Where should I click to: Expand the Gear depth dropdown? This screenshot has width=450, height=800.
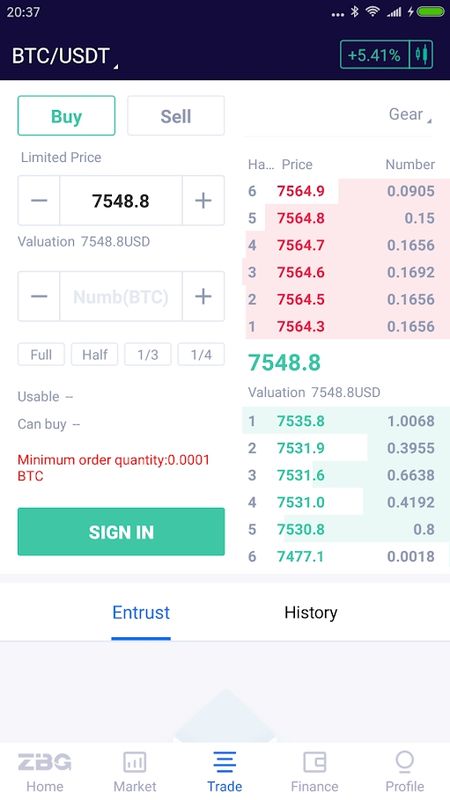410,114
